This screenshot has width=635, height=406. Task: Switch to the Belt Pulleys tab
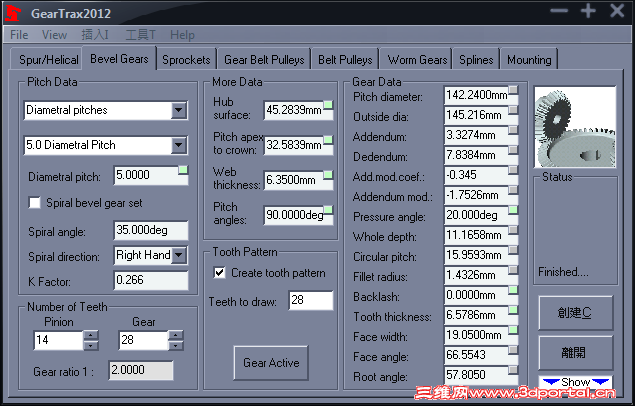pos(345,60)
